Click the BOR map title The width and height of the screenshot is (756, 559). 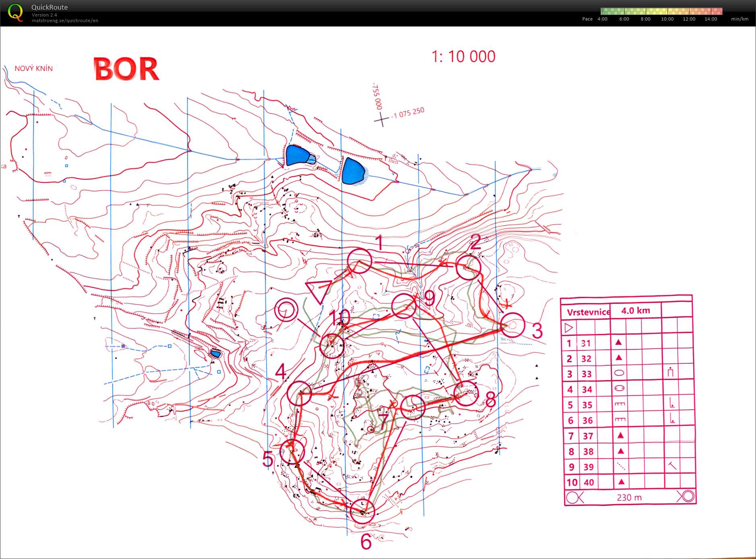[x=126, y=69]
